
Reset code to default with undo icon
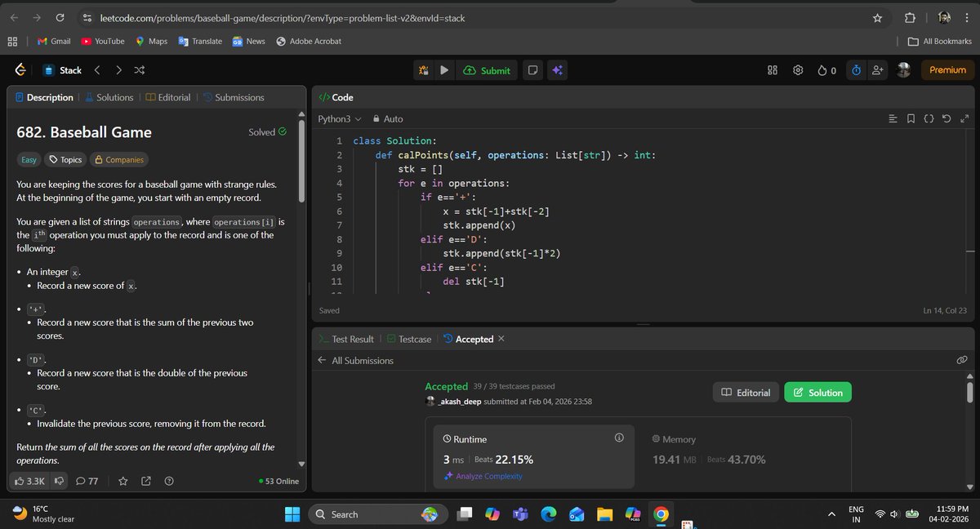[x=947, y=119]
